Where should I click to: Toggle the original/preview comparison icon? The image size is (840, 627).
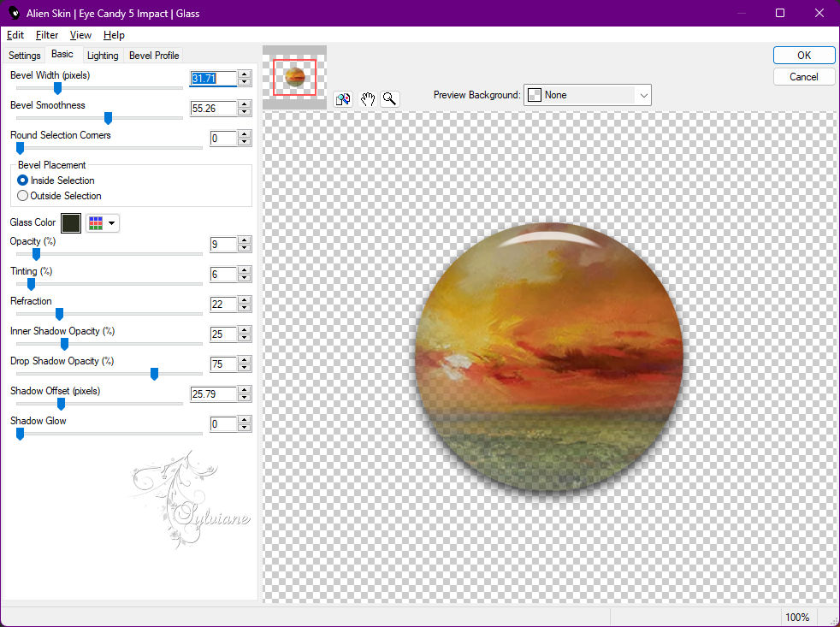[x=343, y=98]
